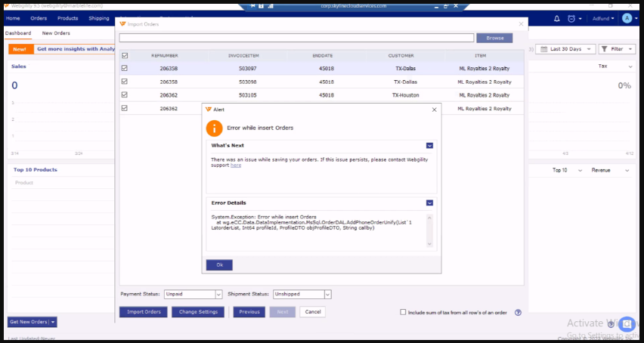Image resolution: width=644 pixels, height=343 pixels.
Task: Close the Alert dialog with the X
Action: tap(434, 110)
